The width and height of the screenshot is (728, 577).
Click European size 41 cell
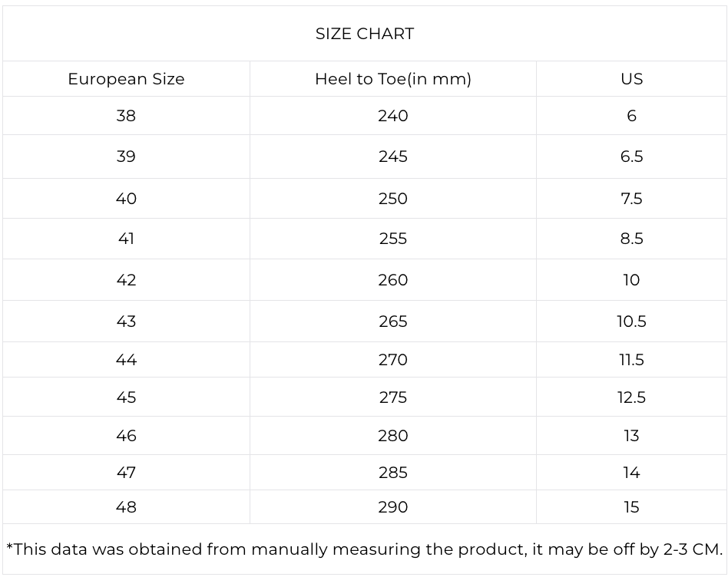tap(126, 239)
